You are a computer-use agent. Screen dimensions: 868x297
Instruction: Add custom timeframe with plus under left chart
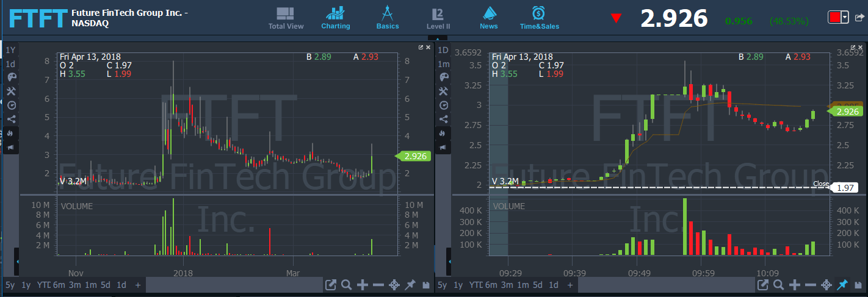tap(138, 285)
